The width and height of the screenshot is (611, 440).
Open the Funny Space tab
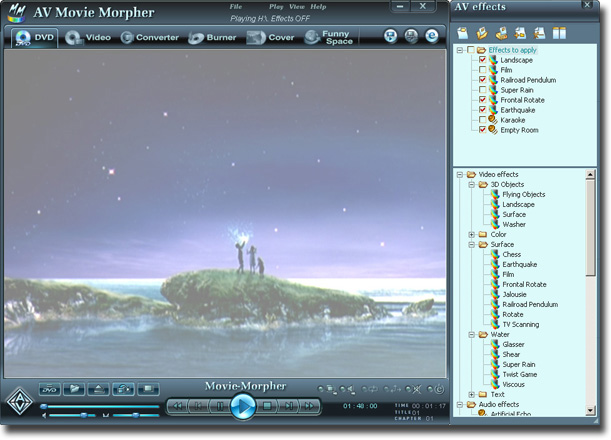(329, 37)
